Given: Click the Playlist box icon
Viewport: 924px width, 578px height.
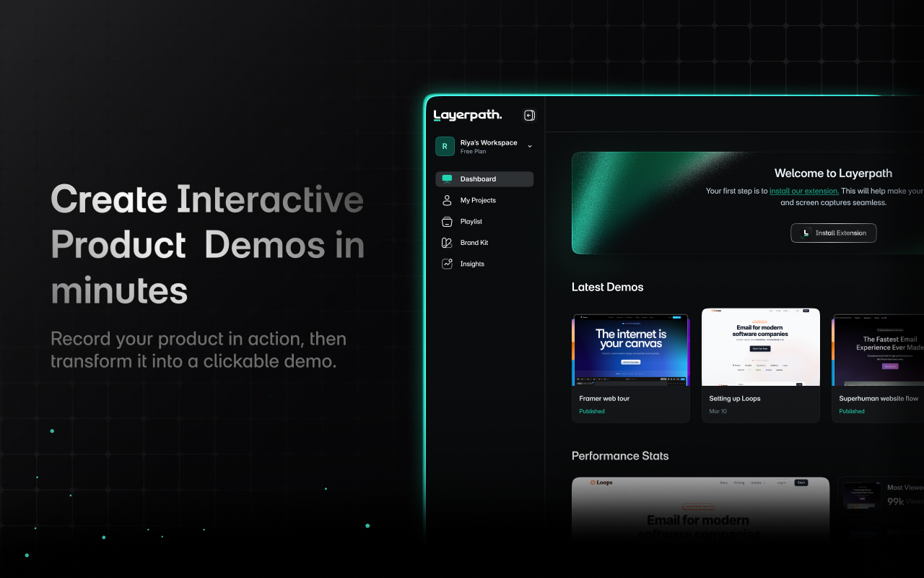Looking at the screenshot, I should (448, 221).
